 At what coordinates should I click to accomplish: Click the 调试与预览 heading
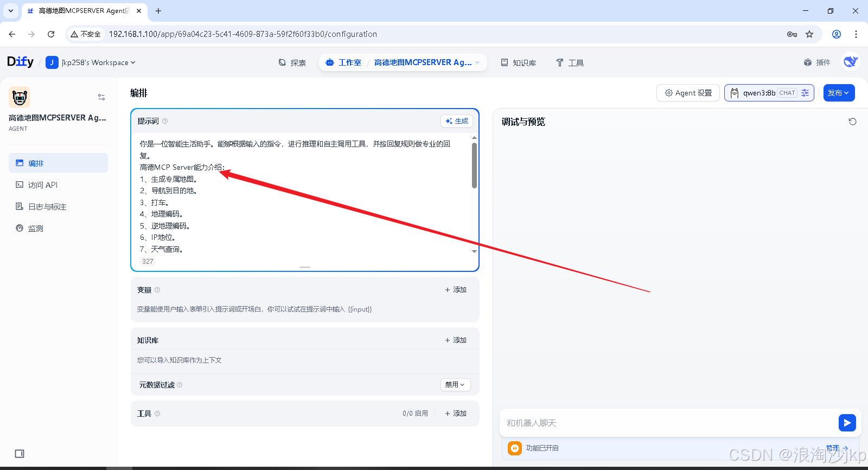(523, 122)
